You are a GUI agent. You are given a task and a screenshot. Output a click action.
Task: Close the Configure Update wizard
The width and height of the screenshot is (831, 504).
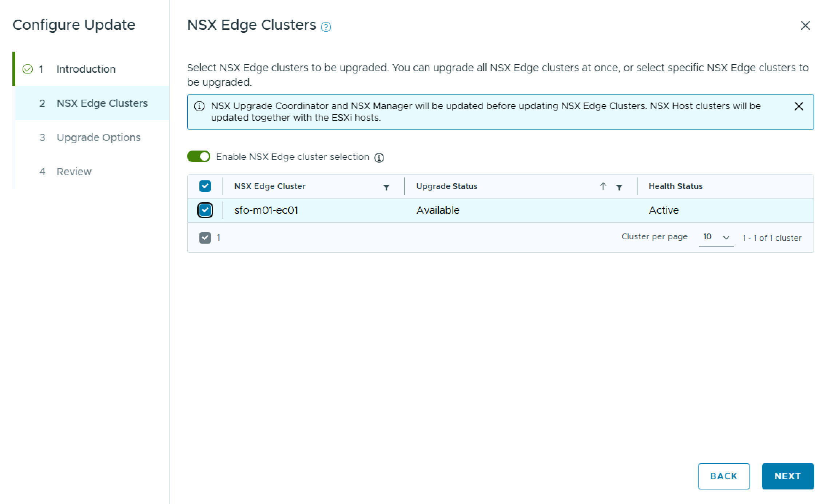pyautogui.click(x=805, y=25)
